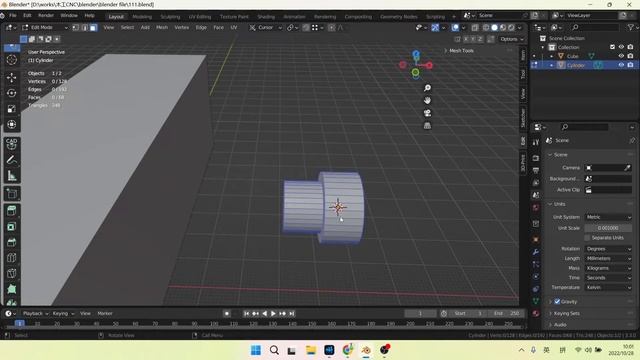Click the Unit Scale value field
The width and height of the screenshot is (640, 360).
point(608,228)
